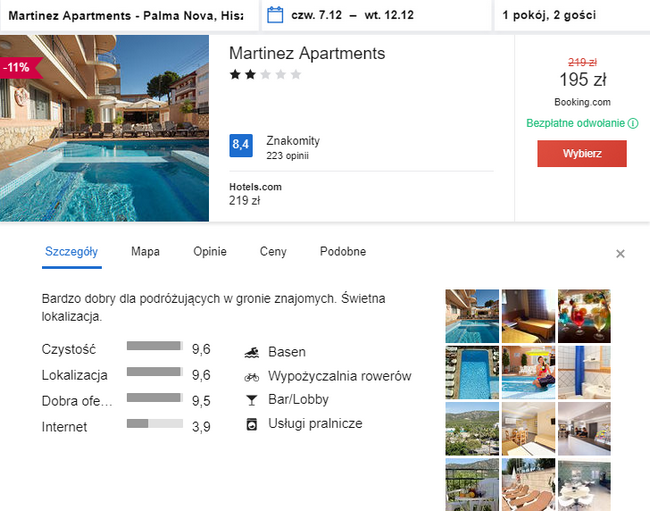Click the bicycle rental icon
The width and height of the screenshot is (650, 511).
coord(251,377)
